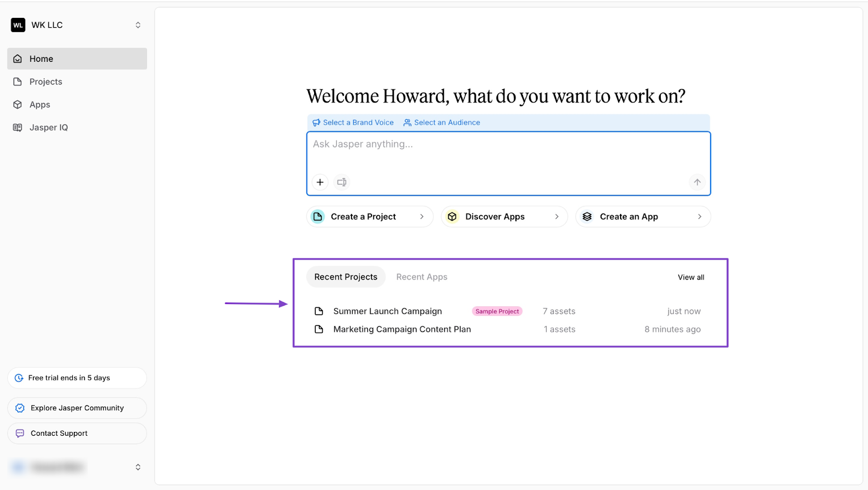Open the Summer Launch Campaign project
868x490 pixels.
(x=388, y=311)
